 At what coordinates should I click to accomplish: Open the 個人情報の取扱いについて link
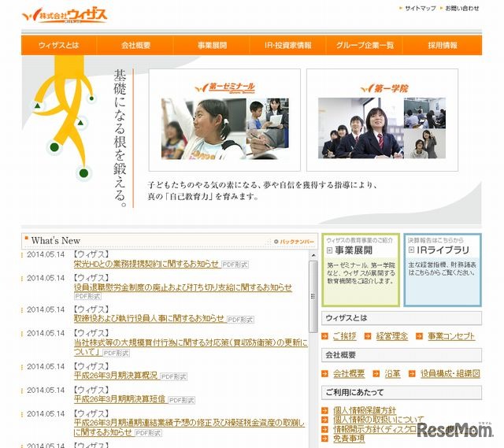pos(378,420)
